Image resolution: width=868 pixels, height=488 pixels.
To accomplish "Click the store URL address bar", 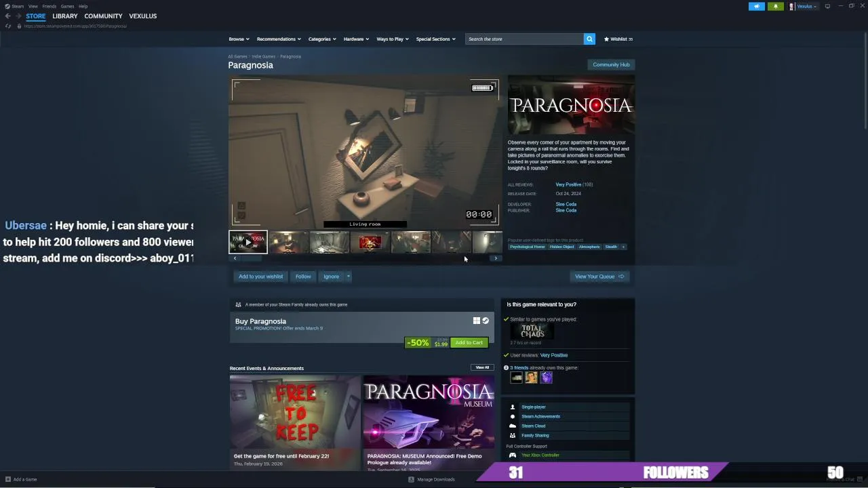I will tap(75, 26).
